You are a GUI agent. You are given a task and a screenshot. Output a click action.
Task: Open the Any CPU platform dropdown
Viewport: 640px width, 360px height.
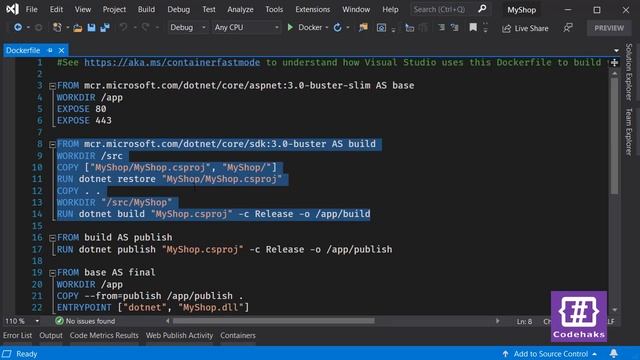[247, 27]
